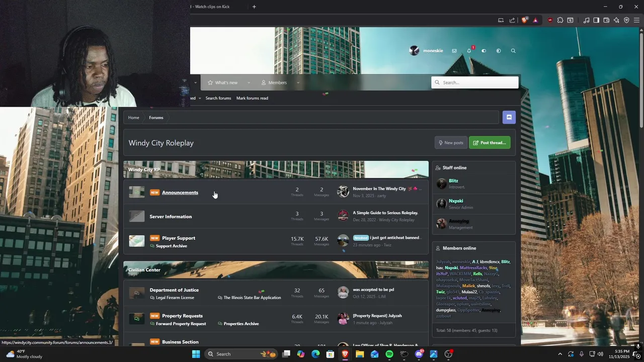Open the 'was accepted to be pd' thread

point(373,290)
